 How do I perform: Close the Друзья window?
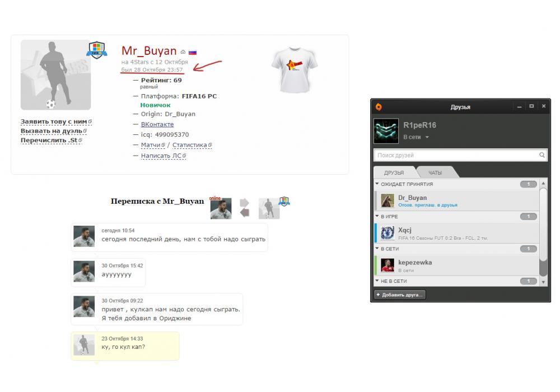[544, 106]
